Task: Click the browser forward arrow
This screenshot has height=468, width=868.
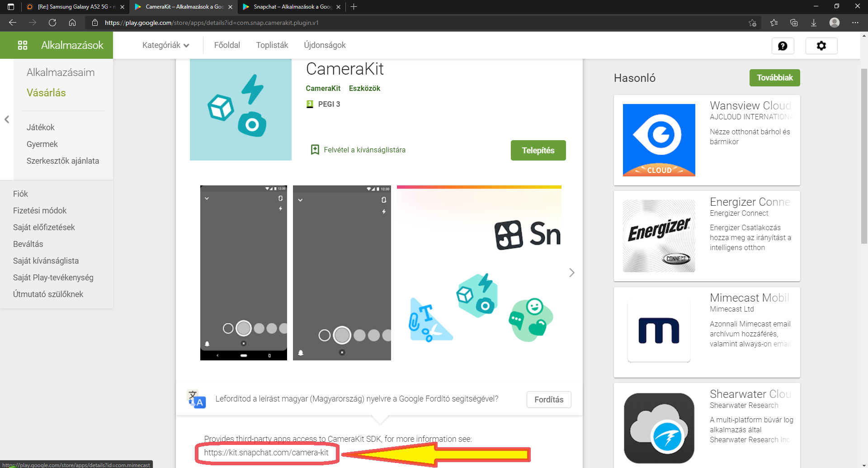Action: [x=33, y=23]
